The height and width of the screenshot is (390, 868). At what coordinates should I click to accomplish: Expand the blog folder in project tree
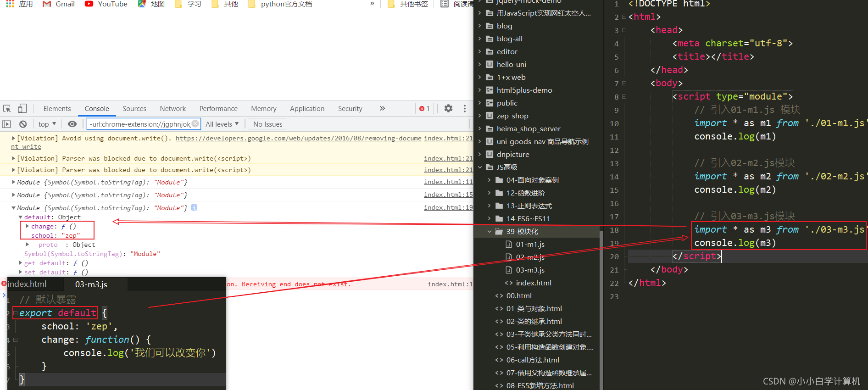point(480,26)
